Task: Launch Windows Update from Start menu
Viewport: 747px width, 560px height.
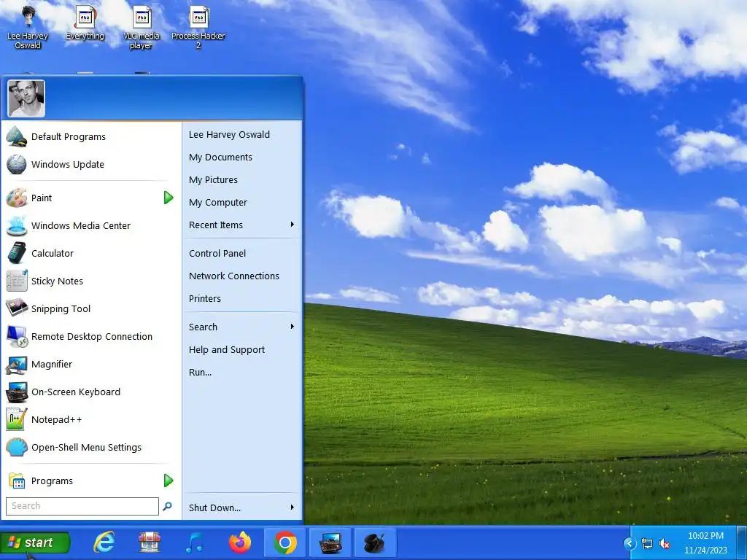Action: (90, 164)
